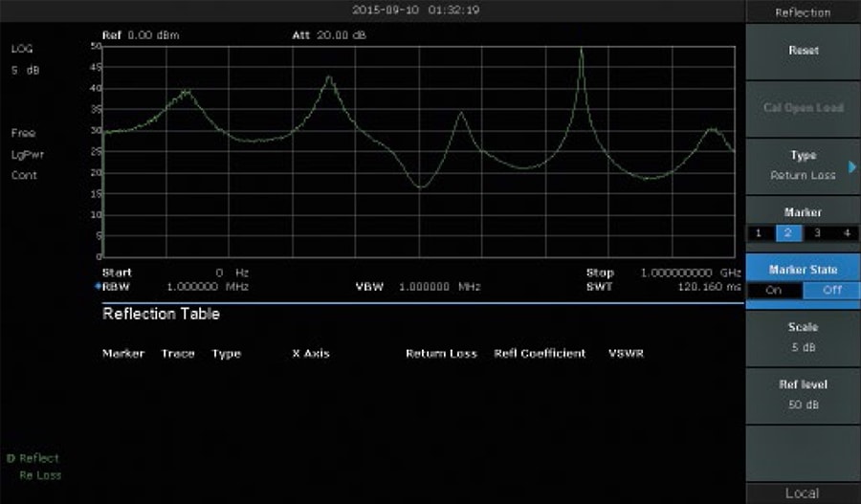Click the Ref level 50 dB softkey
This screenshot has height=504, width=861.
pos(803,395)
